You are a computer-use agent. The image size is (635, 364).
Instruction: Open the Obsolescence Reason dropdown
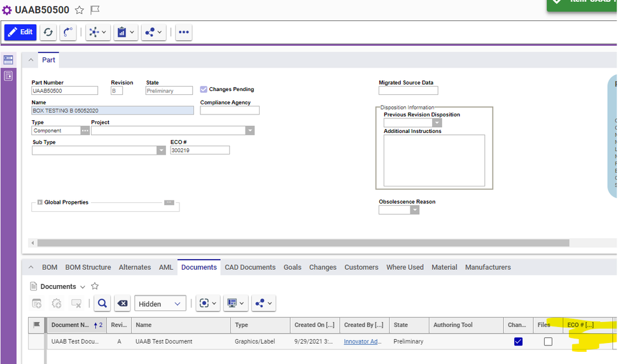[415, 210]
